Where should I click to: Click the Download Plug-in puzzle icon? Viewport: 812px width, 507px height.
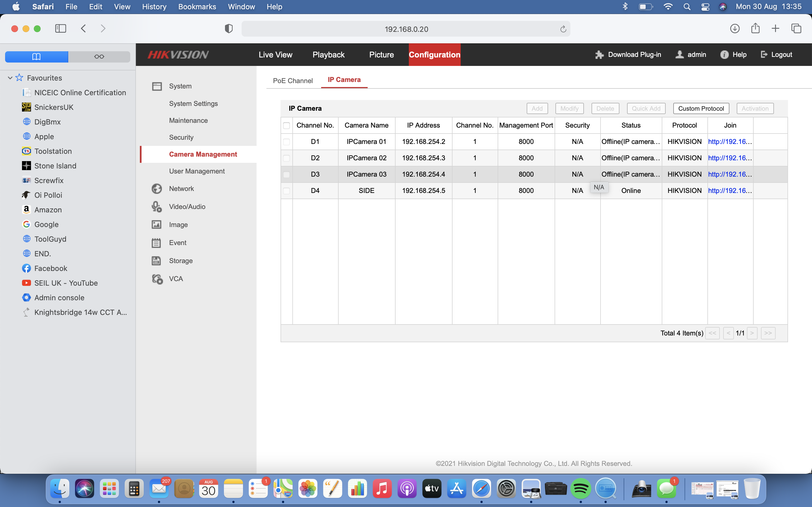[x=599, y=55]
